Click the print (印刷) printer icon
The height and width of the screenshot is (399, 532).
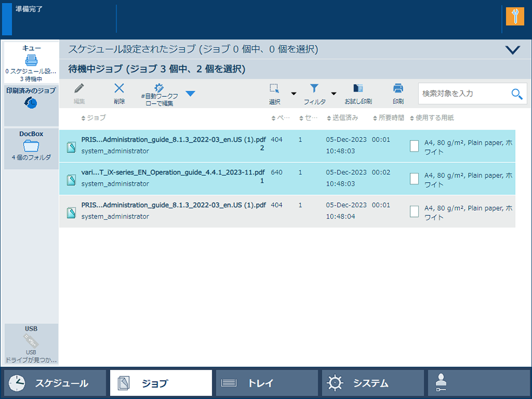click(398, 88)
